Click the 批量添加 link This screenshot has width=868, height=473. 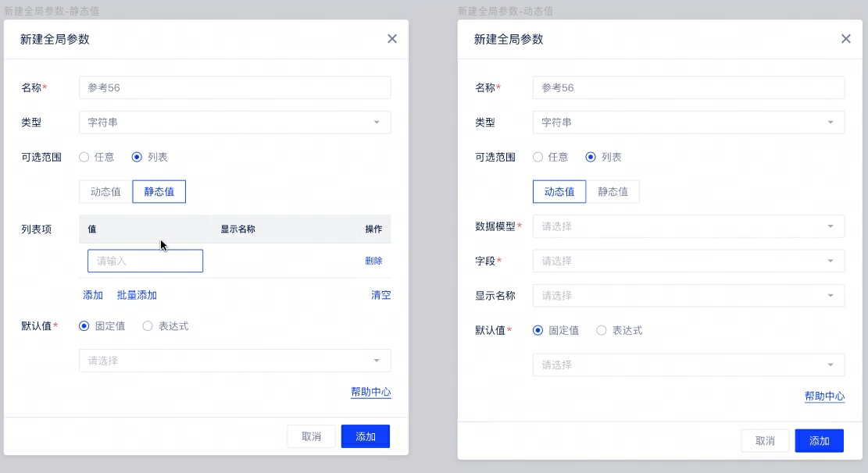(x=137, y=295)
